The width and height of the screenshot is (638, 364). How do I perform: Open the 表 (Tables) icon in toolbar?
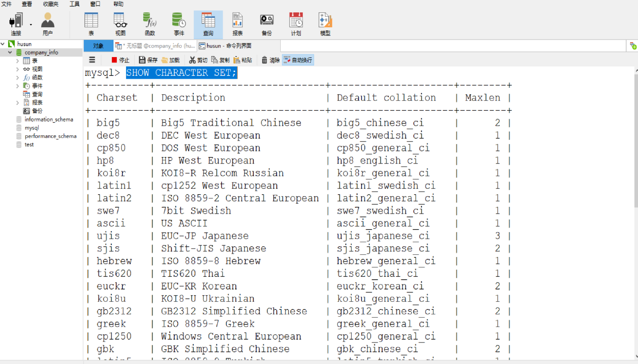point(91,23)
